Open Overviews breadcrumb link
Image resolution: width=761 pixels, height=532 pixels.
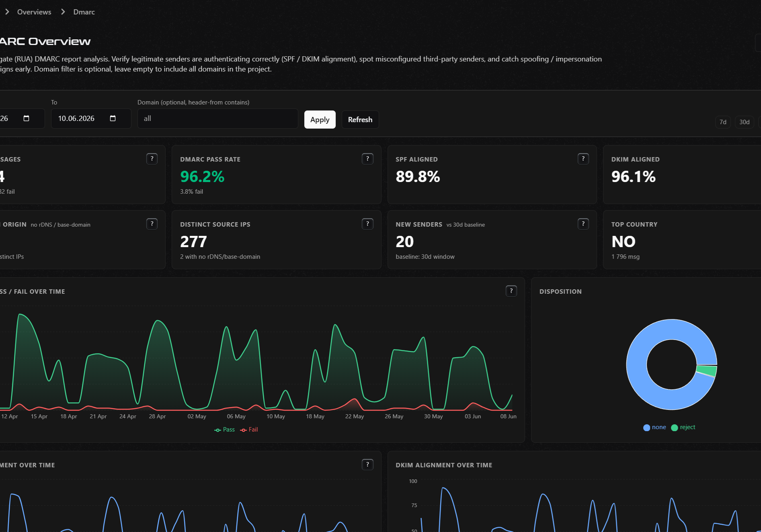coord(34,12)
